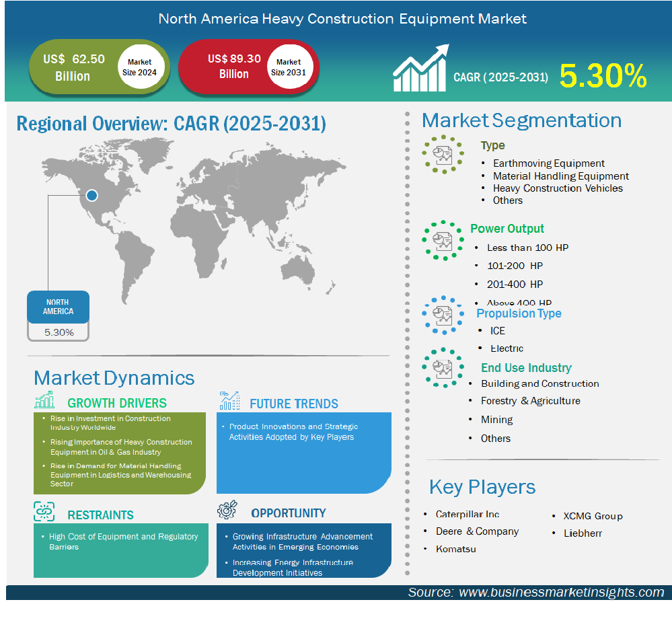
Task: Click the "Regional Overview: CAGR (2025-2031)" heading
Action: (x=172, y=124)
